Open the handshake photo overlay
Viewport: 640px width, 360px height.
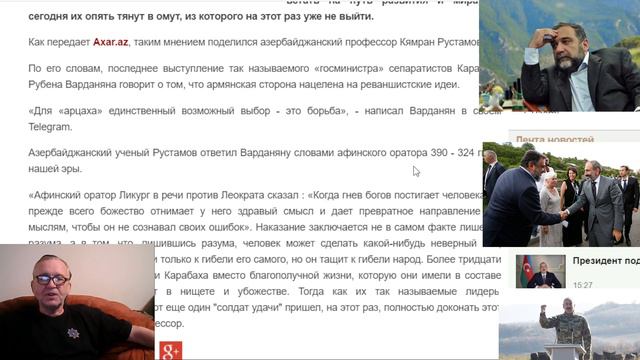coord(561,194)
